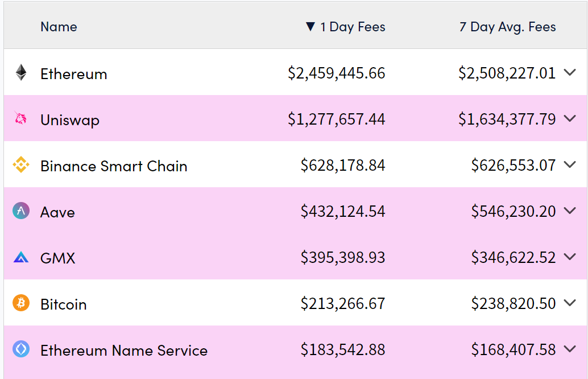This screenshot has width=588, height=379.
Task: Open the Uniswap name link
Action: click(x=70, y=120)
